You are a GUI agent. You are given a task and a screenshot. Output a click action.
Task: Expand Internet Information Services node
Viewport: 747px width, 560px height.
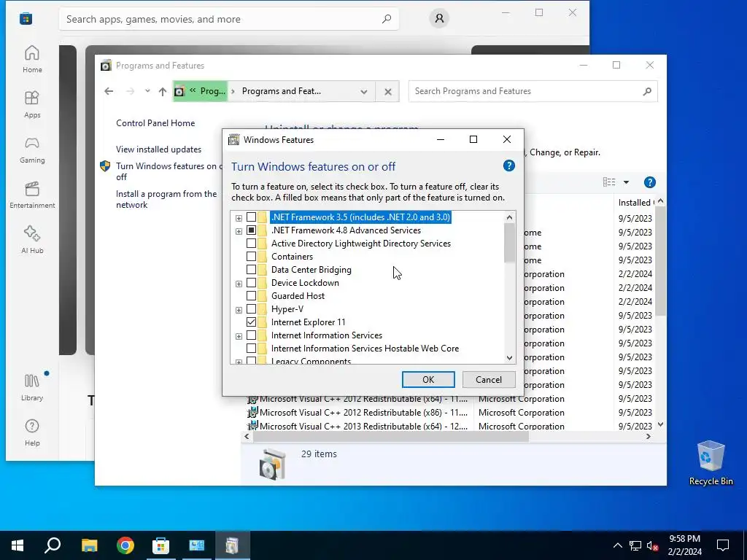[239, 336]
